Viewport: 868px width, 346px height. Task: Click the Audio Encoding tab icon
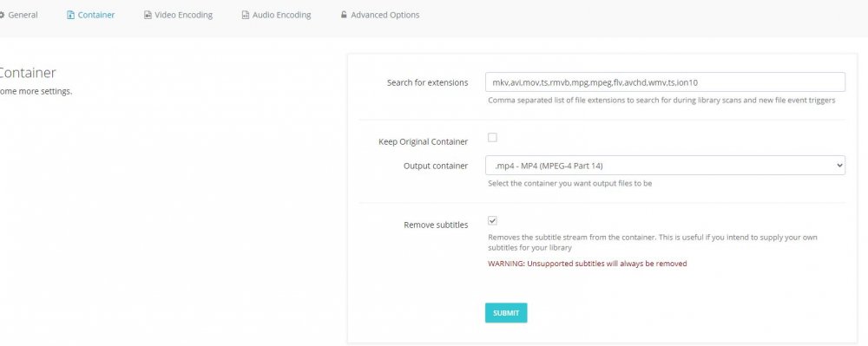pos(246,16)
